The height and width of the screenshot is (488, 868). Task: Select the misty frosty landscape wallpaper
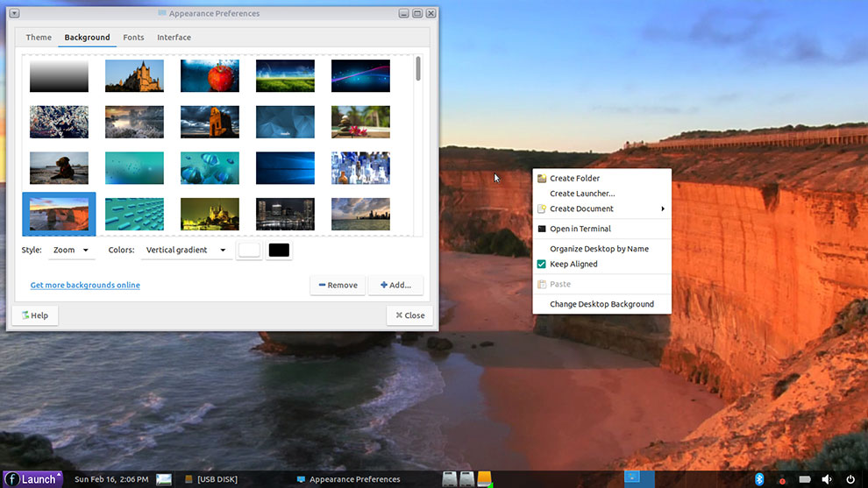point(134,122)
